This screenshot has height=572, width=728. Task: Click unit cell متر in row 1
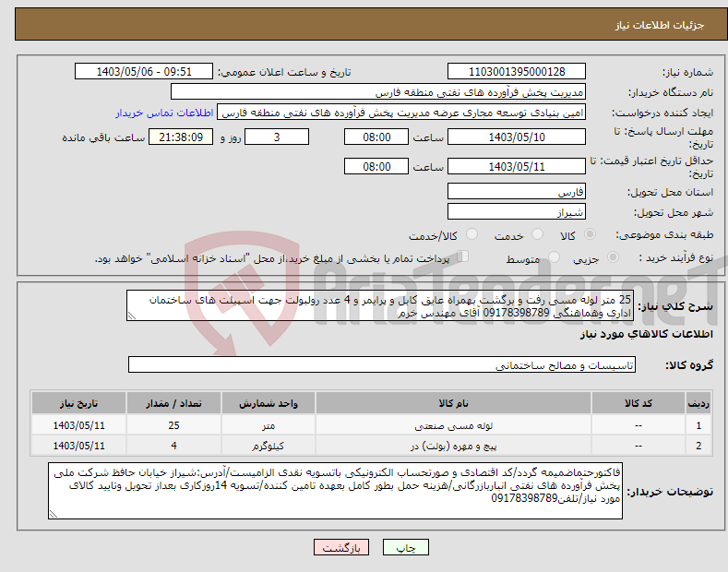269,425
